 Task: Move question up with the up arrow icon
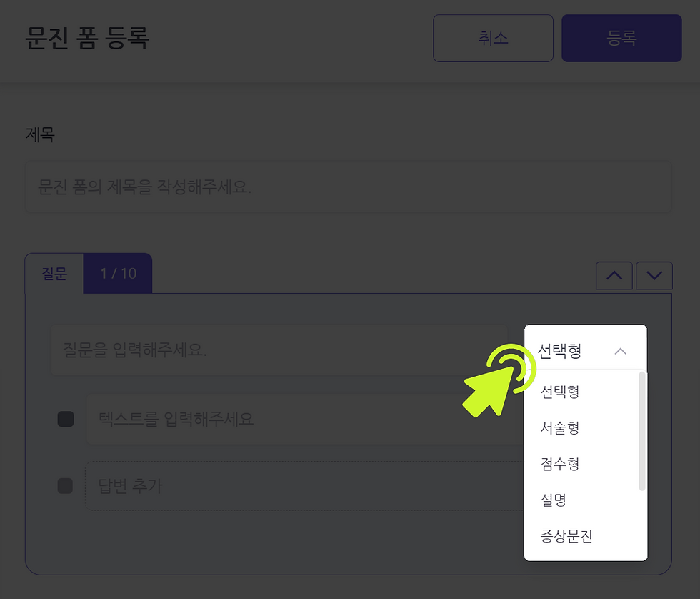pos(614,276)
